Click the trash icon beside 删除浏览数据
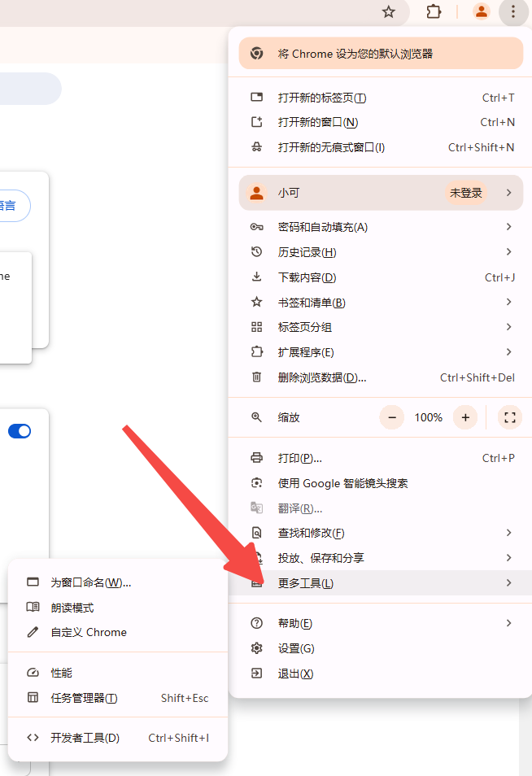The width and height of the screenshot is (532, 776). pos(256,377)
